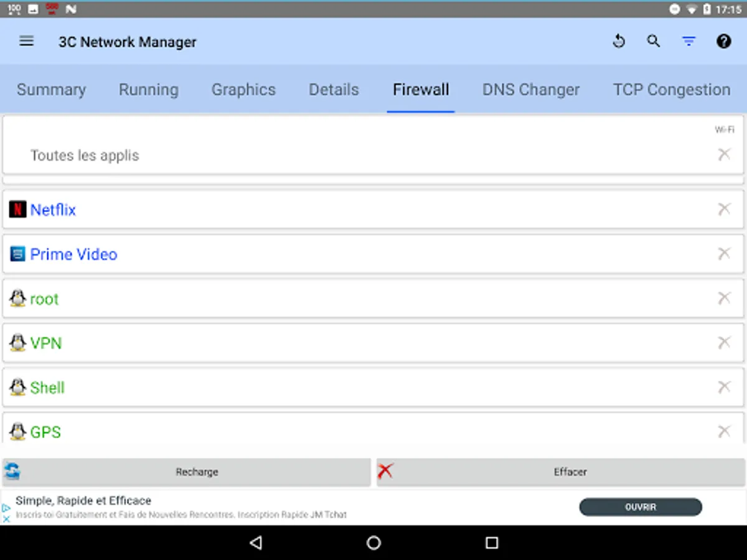Click the penguin icon beside VPN

(17, 343)
